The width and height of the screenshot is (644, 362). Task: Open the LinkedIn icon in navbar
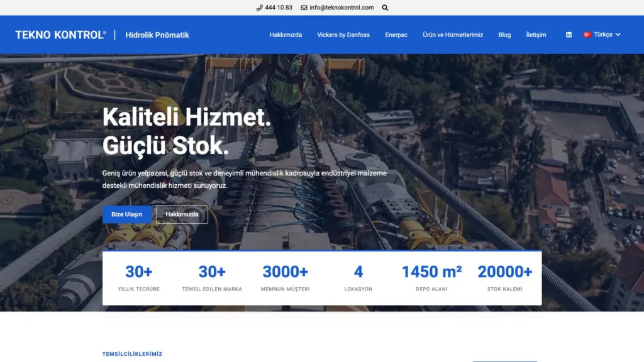pos(569,35)
